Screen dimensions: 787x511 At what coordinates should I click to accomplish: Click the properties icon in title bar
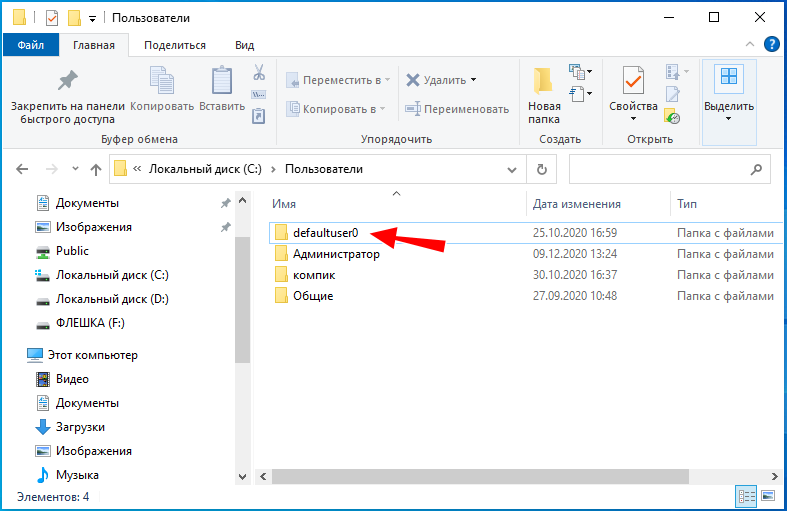tap(52, 18)
